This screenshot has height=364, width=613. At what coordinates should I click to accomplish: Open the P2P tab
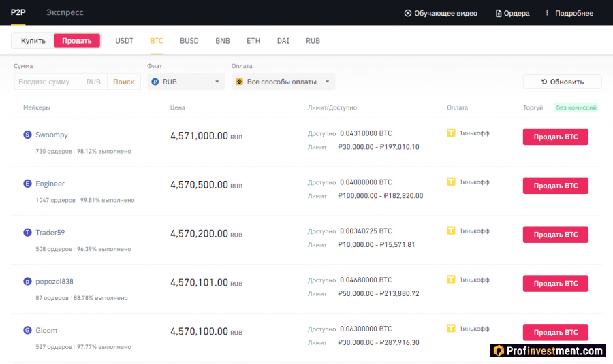tap(18, 12)
